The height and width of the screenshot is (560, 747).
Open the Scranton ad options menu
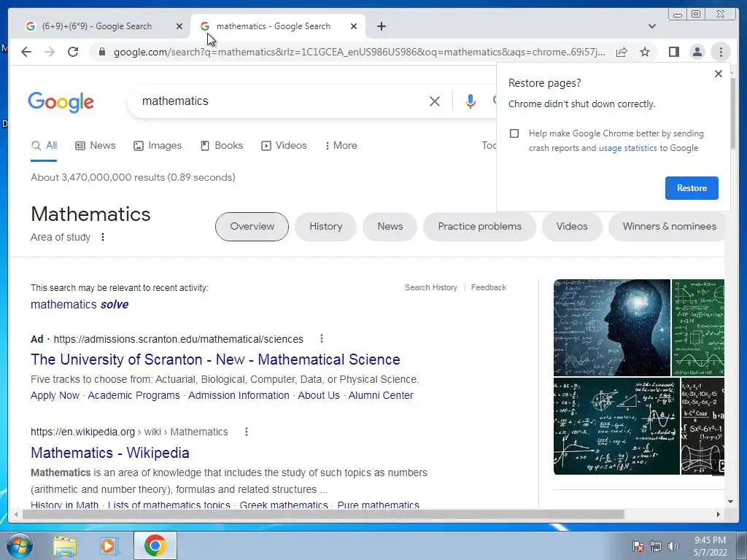322,338
